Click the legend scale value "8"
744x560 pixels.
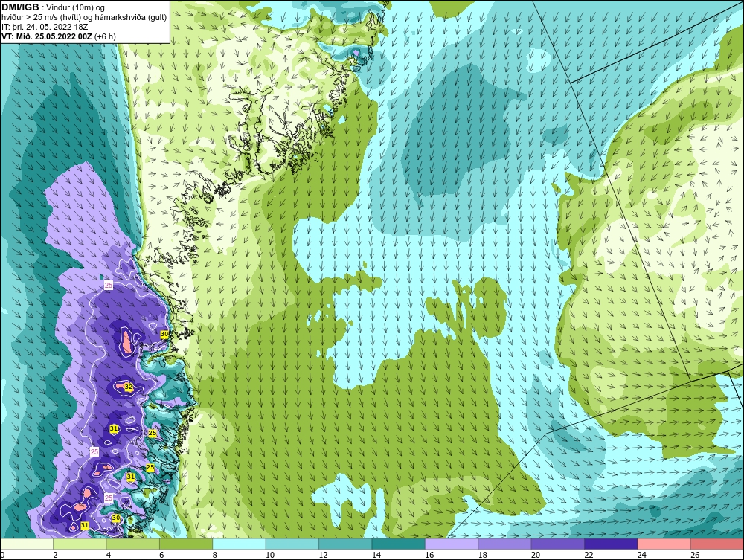[x=215, y=555]
